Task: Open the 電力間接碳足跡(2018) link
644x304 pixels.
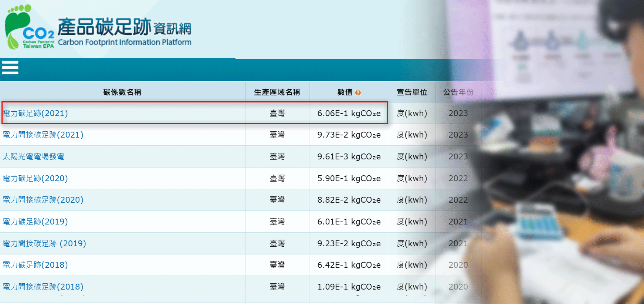Action: (x=43, y=287)
